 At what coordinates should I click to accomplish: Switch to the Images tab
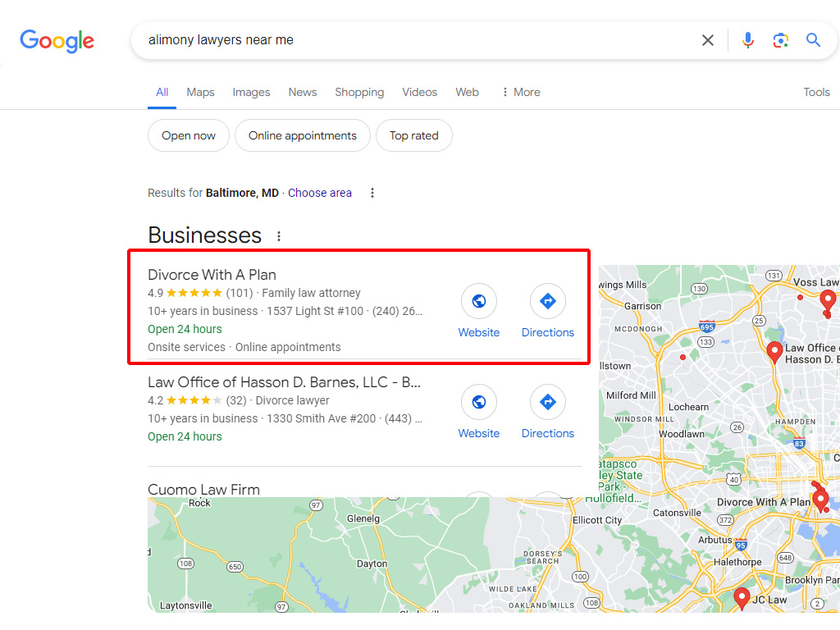[251, 92]
